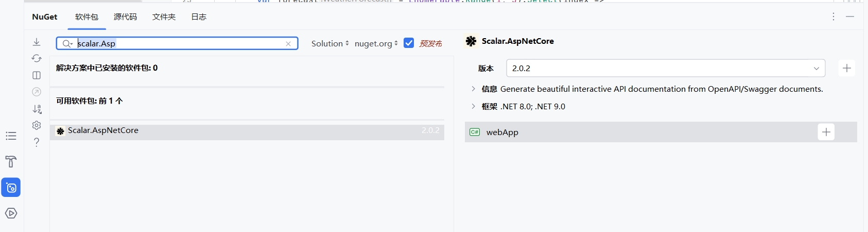This screenshot has width=868, height=232.
Task: Open NuGet settings gear icon
Action: tap(37, 125)
